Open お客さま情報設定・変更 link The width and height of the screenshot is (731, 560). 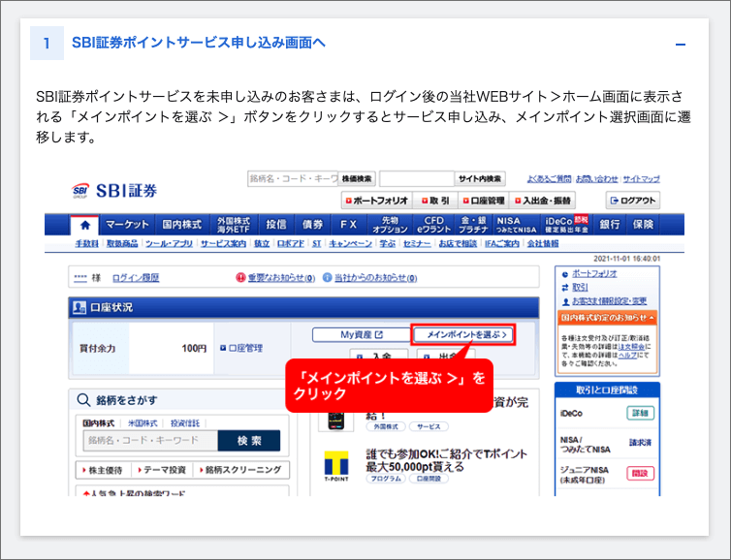point(609,301)
